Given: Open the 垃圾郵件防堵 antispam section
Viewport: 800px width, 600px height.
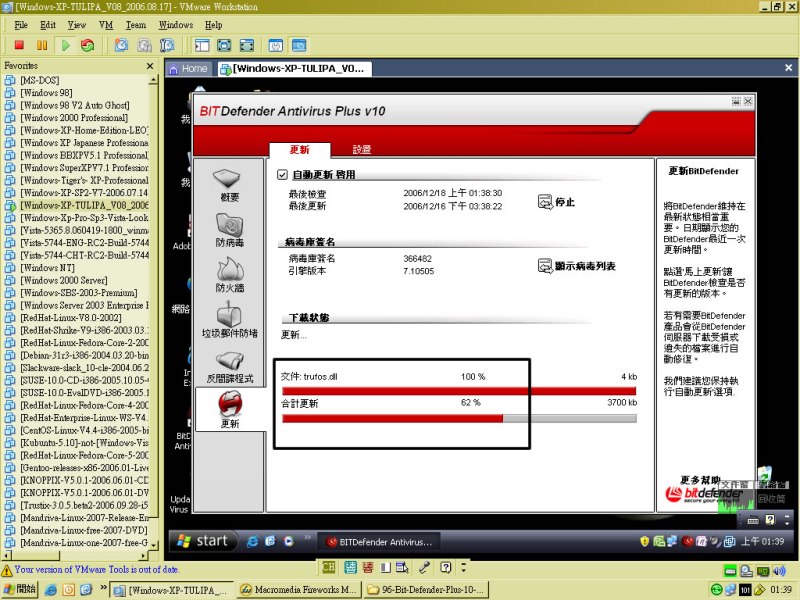Looking at the screenshot, I should (229, 320).
